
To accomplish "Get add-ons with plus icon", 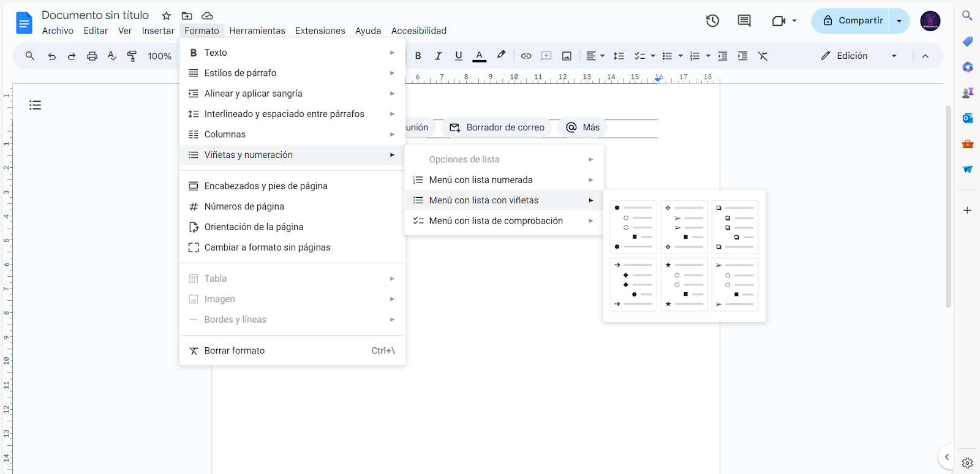I will tap(967, 210).
